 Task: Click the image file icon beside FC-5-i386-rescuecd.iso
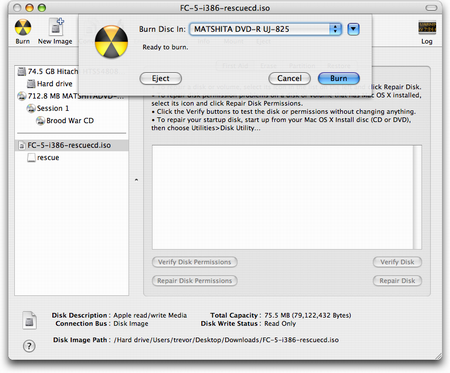22,145
